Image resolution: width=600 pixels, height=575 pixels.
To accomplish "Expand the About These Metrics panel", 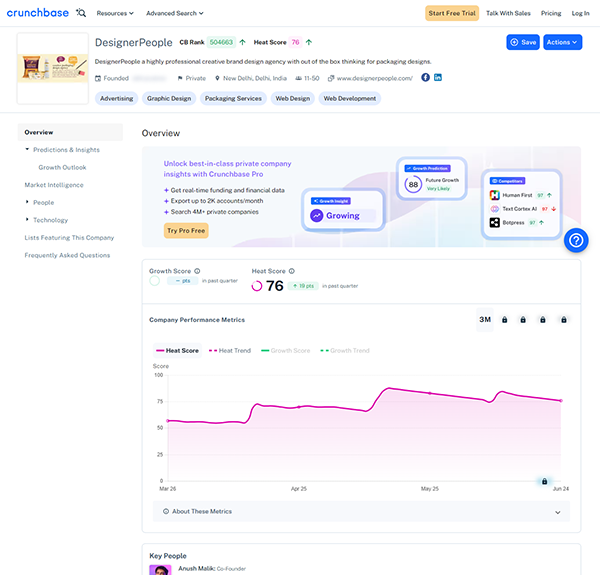I will coord(361,511).
